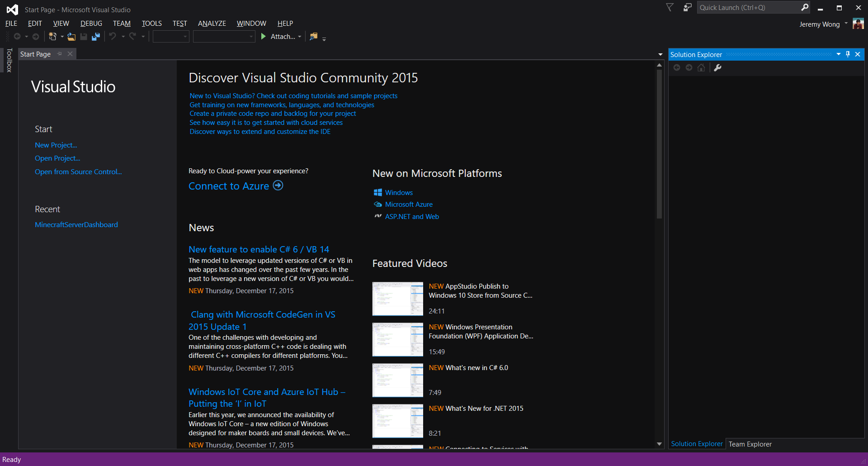
Task: Click the Visual Studio logo in title bar
Action: 12,10
